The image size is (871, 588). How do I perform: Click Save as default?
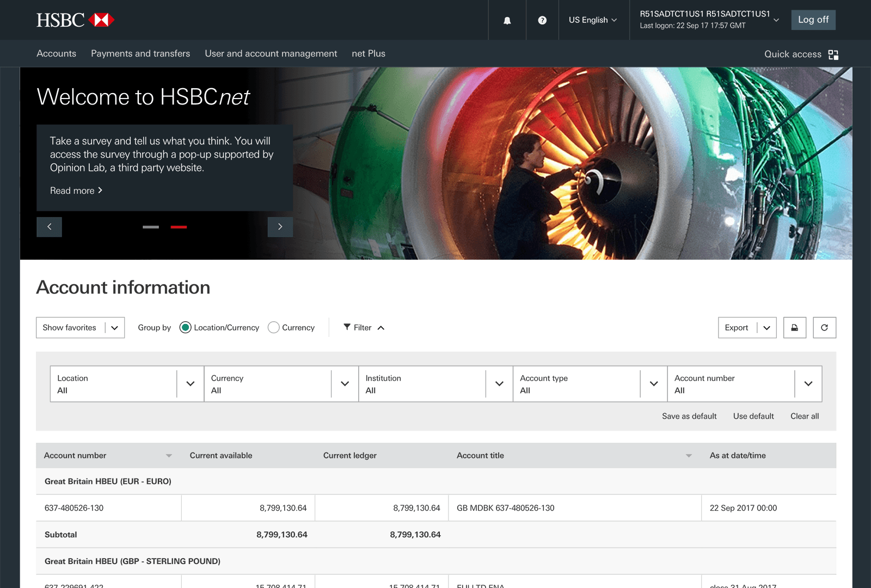click(689, 416)
